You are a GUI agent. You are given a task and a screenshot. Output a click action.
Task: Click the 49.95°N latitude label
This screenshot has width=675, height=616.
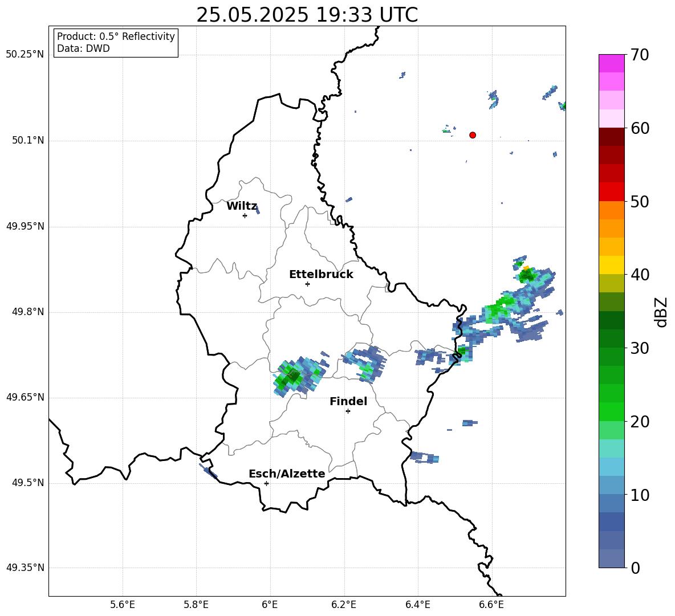25,226
